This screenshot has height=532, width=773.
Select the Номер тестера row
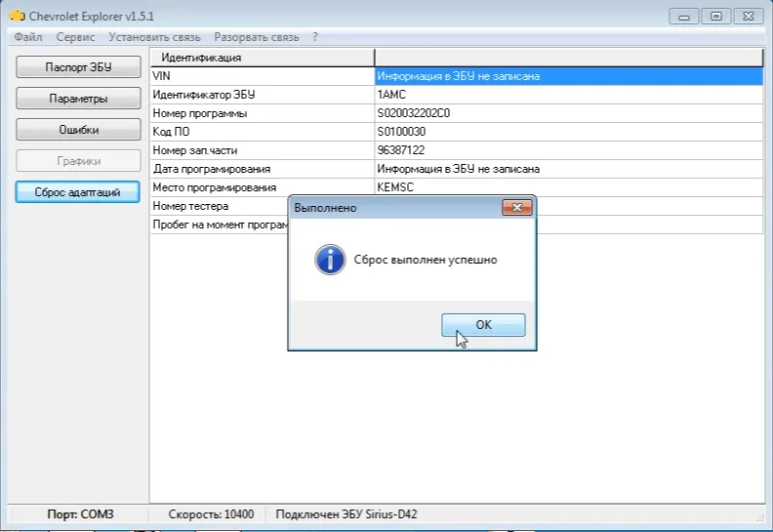click(x=220, y=206)
